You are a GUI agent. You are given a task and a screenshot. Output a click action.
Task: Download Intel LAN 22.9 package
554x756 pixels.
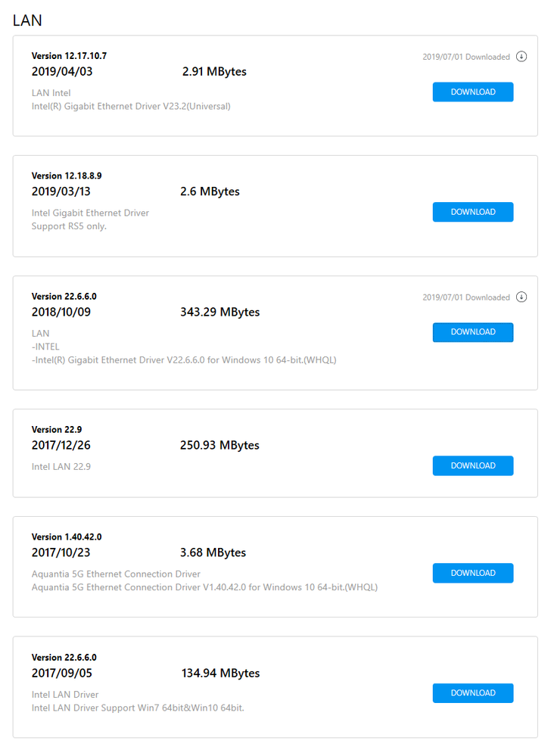473,465
